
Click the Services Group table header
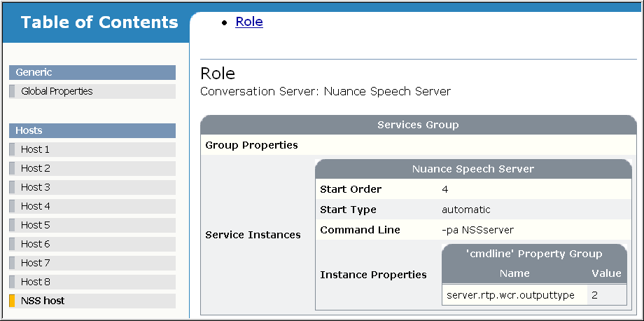418,125
